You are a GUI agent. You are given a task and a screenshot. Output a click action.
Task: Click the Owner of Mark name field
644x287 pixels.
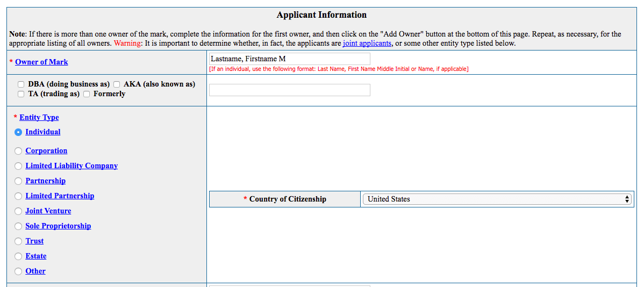pyautogui.click(x=290, y=59)
